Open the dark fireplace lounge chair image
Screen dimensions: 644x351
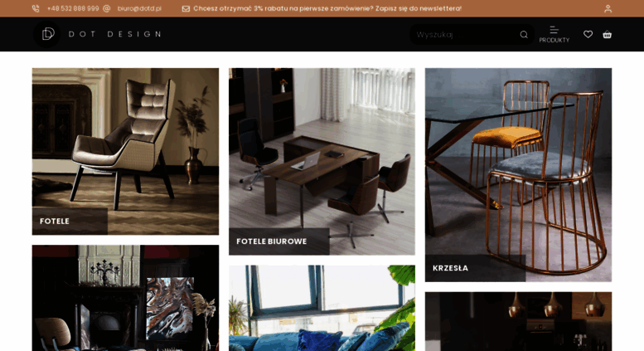click(x=125, y=298)
